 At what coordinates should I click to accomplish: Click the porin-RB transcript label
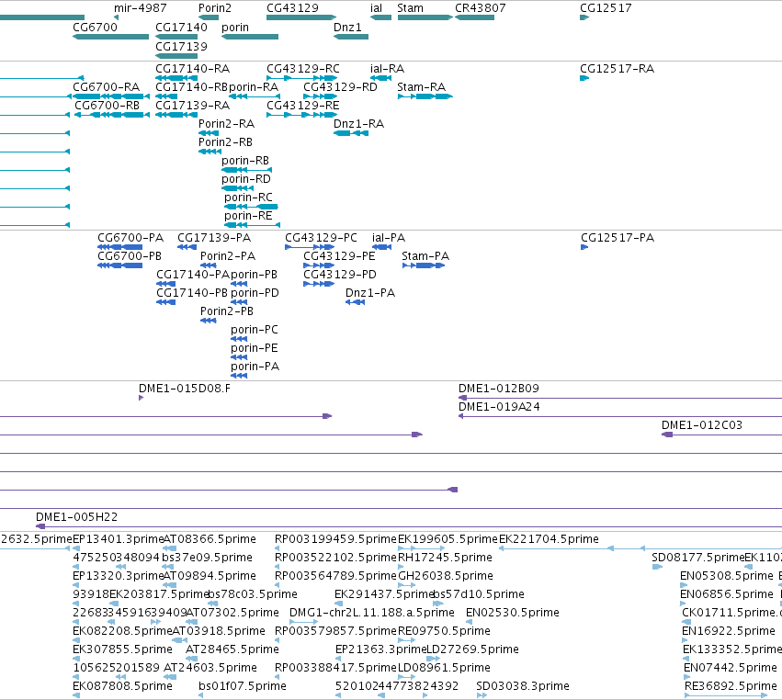[x=244, y=161]
